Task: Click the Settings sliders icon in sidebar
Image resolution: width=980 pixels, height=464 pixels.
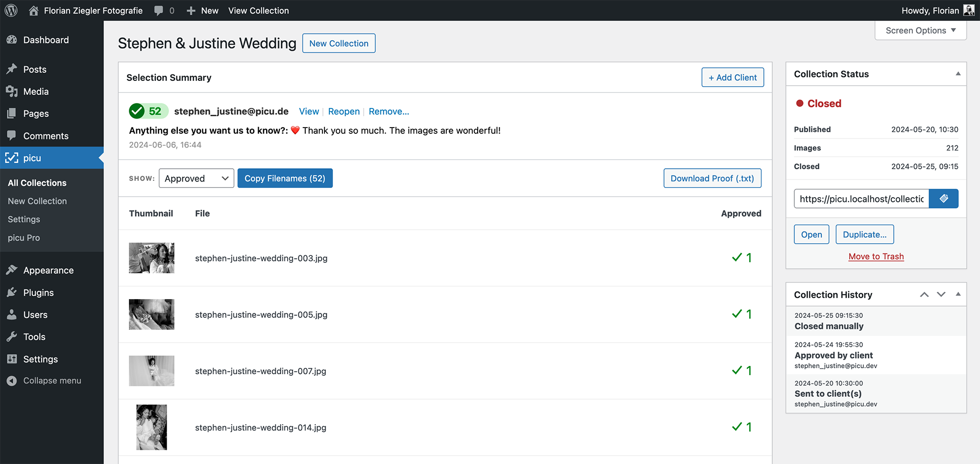Action: click(x=12, y=359)
